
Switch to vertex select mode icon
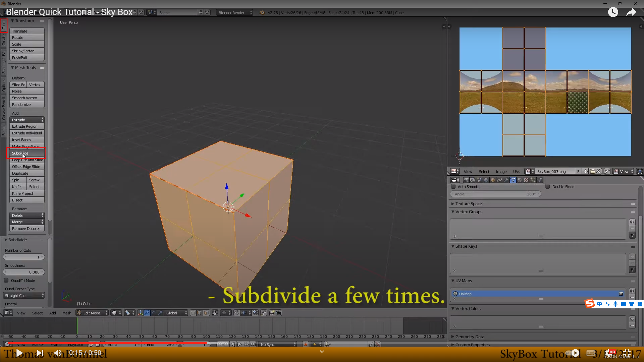193,313
